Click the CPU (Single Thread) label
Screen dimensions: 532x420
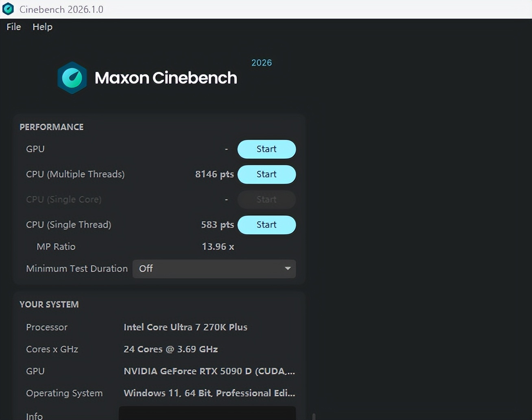68,225
